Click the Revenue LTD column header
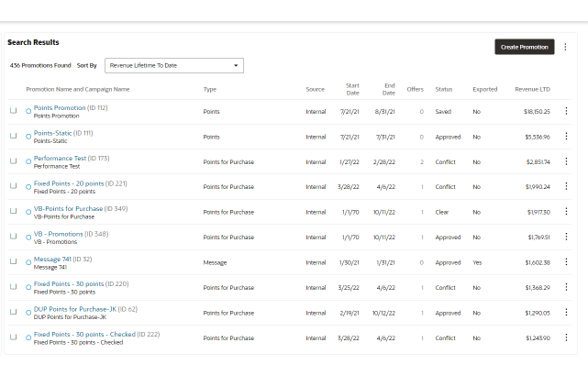Image resolution: width=588 pixels, height=365 pixels. point(532,89)
